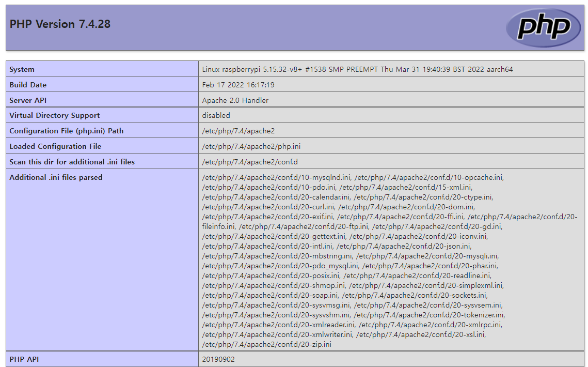Click the 10-mysqlnd.ini path entry

(x=276, y=177)
